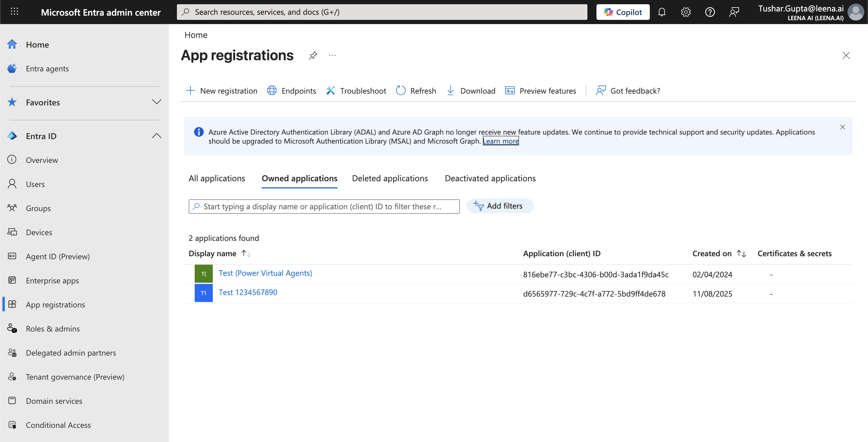Click the Add filters button
The image size is (868, 442).
500,206
